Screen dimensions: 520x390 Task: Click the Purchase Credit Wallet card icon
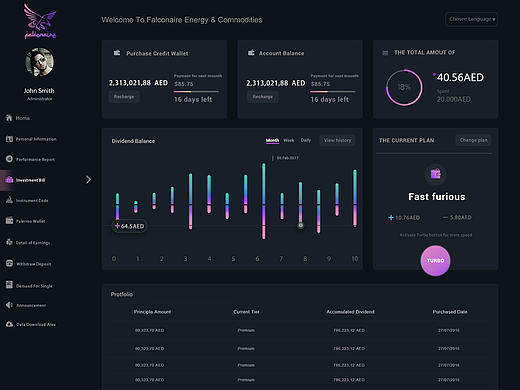117,53
